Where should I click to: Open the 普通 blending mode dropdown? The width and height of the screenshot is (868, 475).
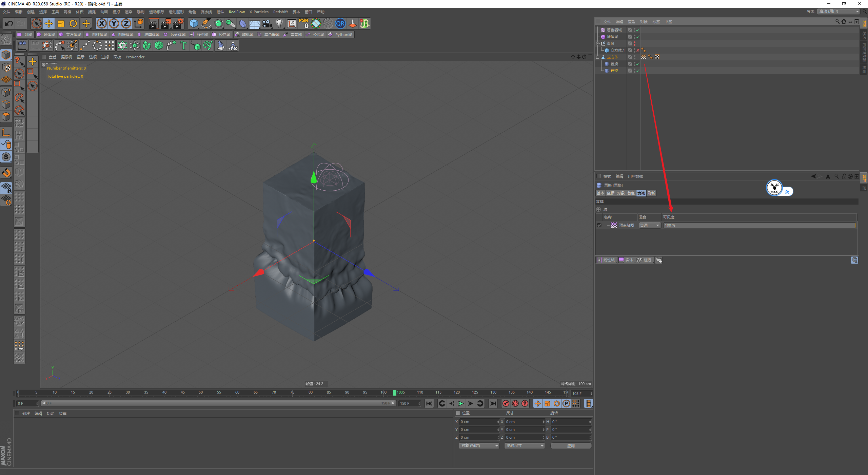[x=650, y=225]
